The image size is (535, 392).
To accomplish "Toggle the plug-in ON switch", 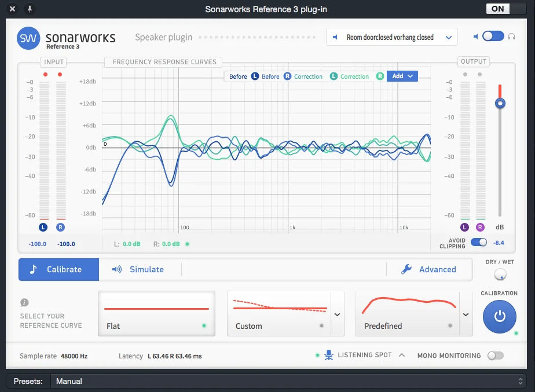I will tap(506, 9).
